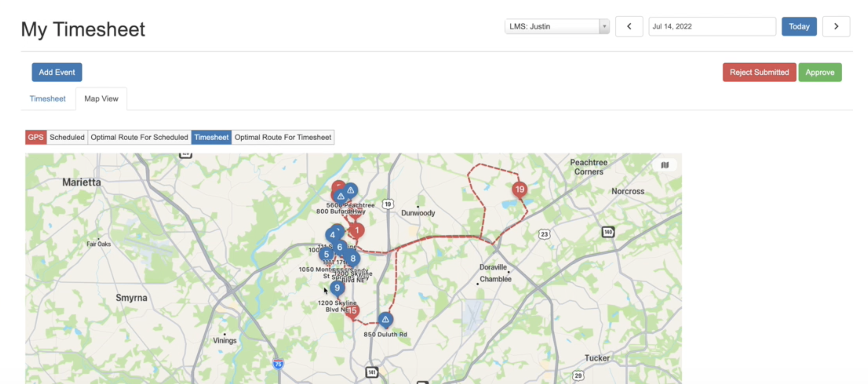Click red map marker number 1
The height and width of the screenshot is (384, 868).
(x=357, y=230)
